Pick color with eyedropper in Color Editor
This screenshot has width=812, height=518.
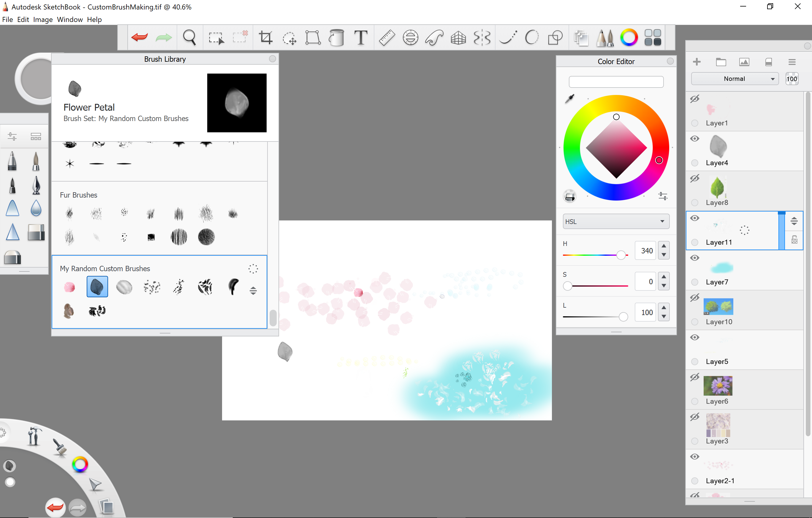(569, 99)
